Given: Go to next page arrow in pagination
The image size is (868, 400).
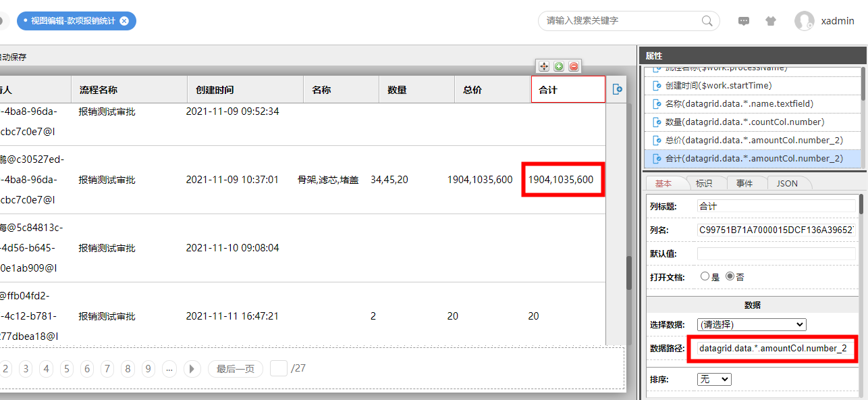Looking at the screenshot, I should coord(192,368).
